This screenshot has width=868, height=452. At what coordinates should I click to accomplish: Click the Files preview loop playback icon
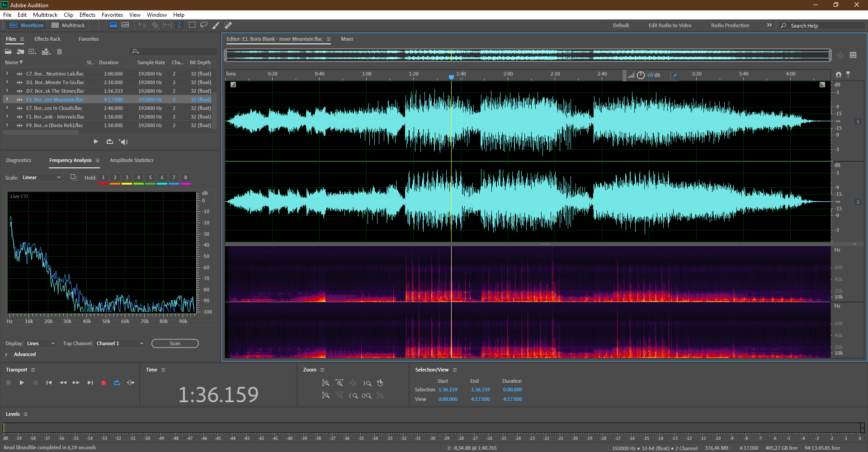coord(110,142)
